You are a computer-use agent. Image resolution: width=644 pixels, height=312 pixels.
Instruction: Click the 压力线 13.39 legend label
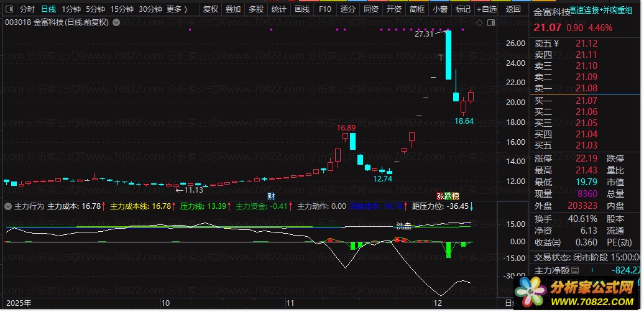tap(206, 206)
